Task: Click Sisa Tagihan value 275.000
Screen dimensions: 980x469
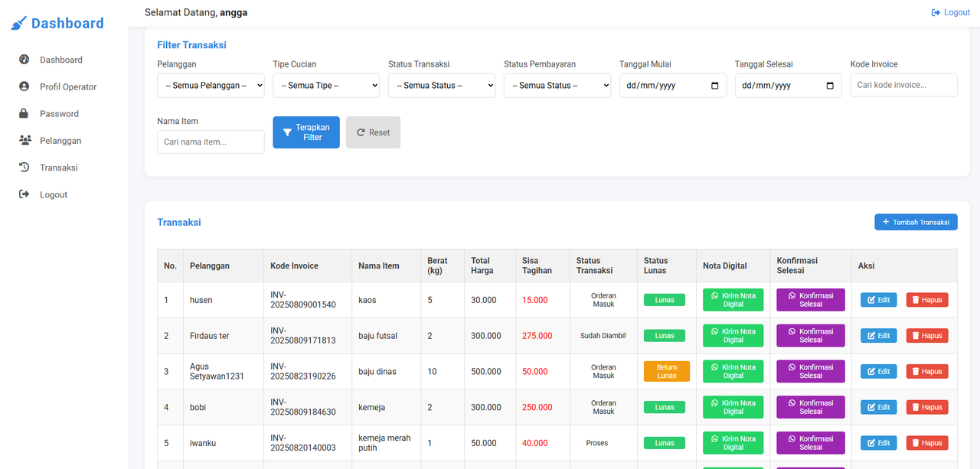Action: (x=537, y=336)
